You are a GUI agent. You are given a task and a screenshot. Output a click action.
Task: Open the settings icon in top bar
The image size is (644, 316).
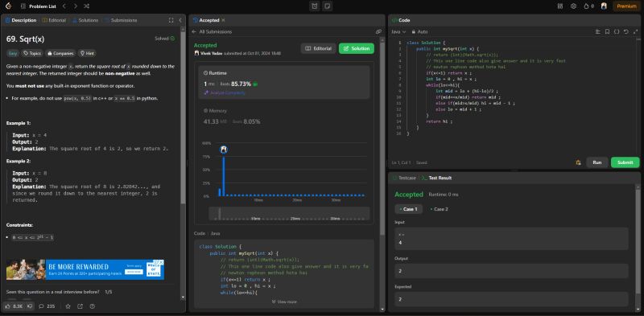pyautogui.click(x=574, y=6)
